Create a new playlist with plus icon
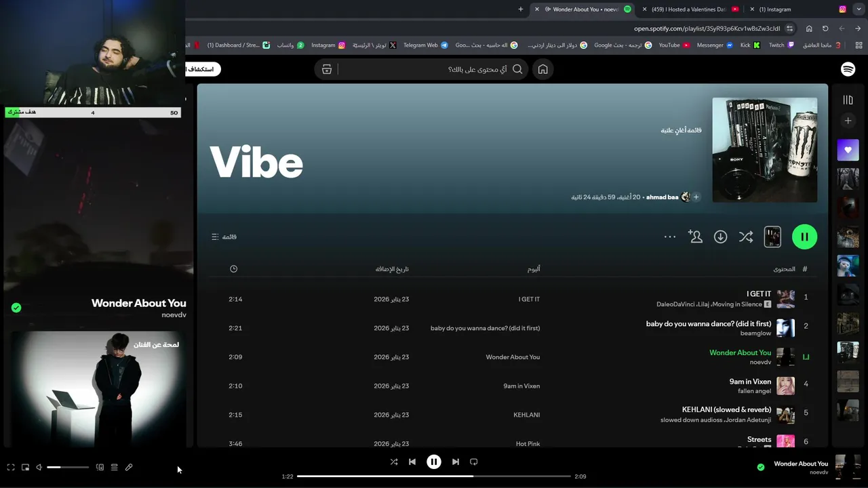Viewport: 868px width, 488px height. (x=848, y=121)
